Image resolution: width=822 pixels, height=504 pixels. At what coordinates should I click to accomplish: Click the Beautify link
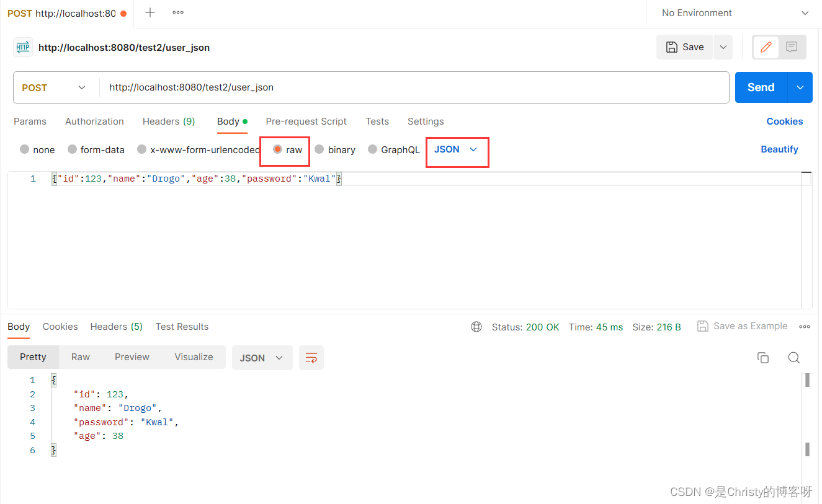[x=779, y=149]
